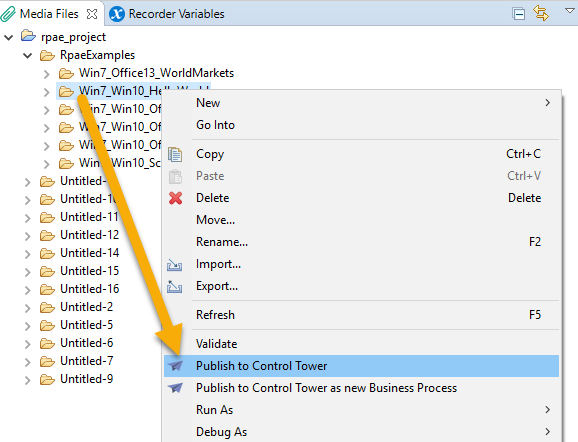Open the View Menu triangle in panel header
Viewport: 578px width, 442px height.
(570, 11)
